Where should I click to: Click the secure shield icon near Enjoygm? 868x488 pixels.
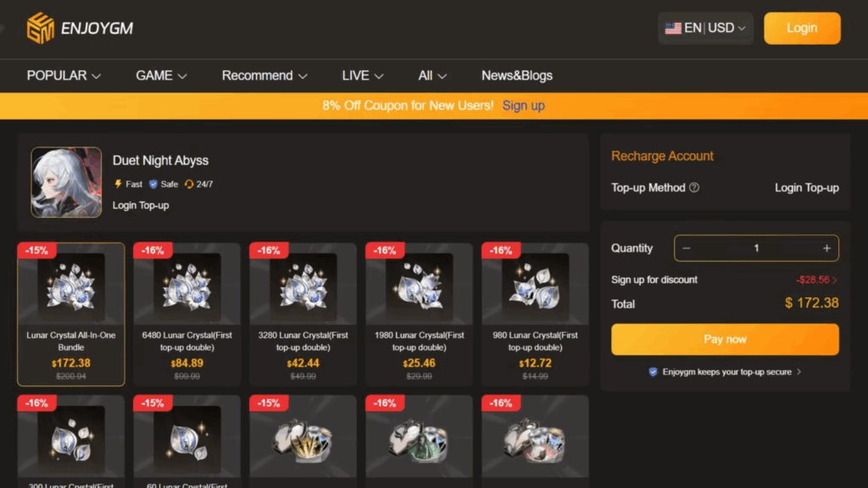pos(654,372)
